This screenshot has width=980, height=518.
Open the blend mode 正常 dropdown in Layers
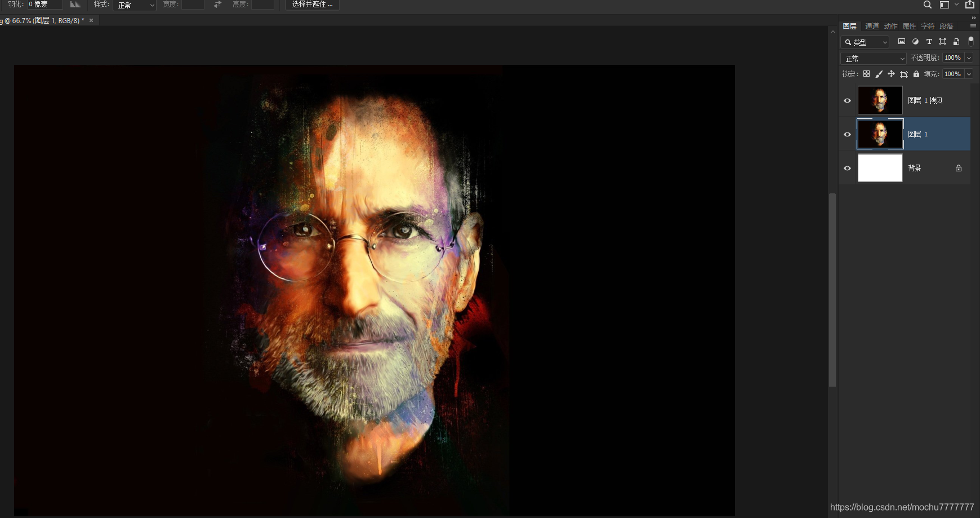pyautogui.click(x=873, y=59)
